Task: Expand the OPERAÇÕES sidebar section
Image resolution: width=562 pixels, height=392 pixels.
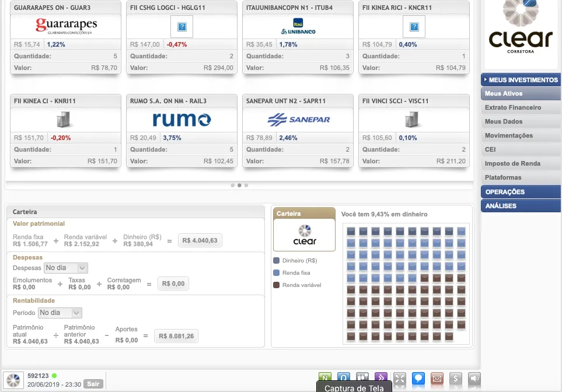Action: (x=521, y=192)
